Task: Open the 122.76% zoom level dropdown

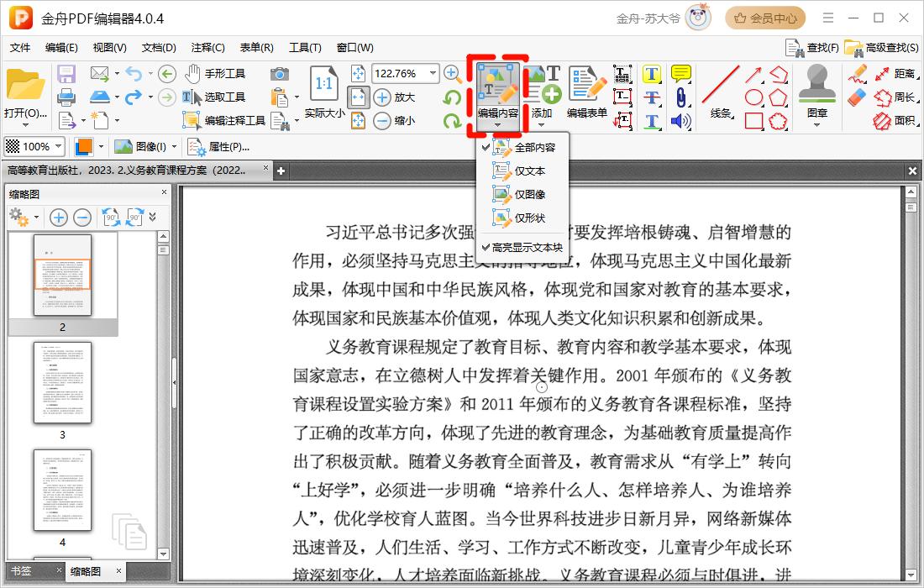Action: point(433,73)
